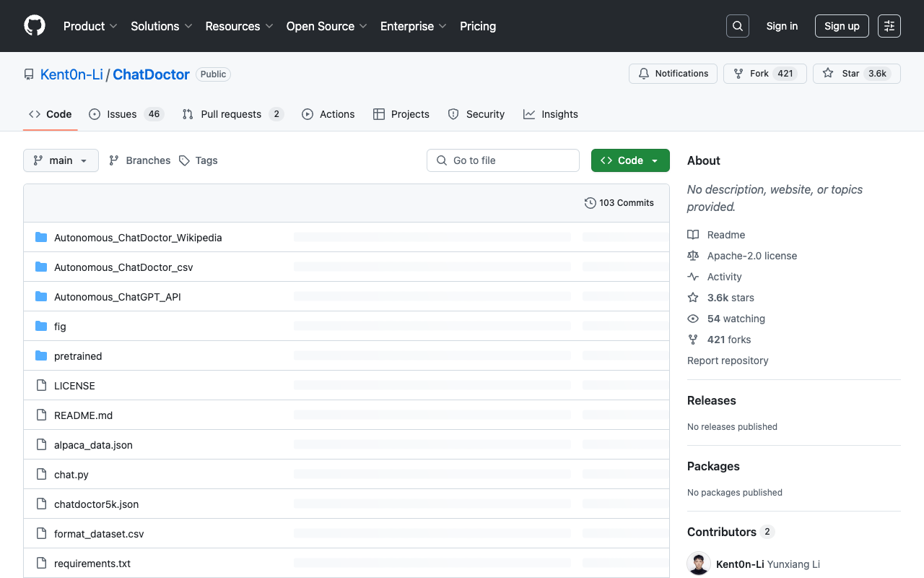
Task: Open the Contributors heading link
Action: click(731, 532)
